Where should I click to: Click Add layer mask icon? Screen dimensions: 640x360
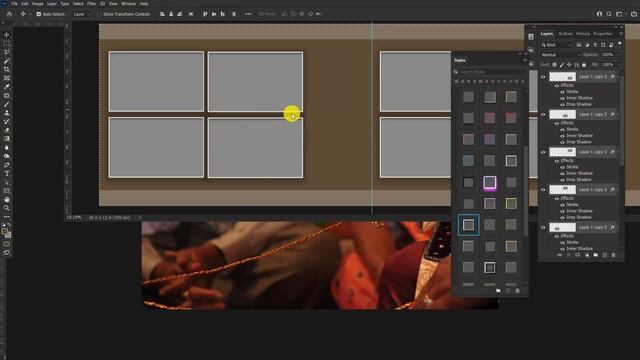[x=577, y=255]
